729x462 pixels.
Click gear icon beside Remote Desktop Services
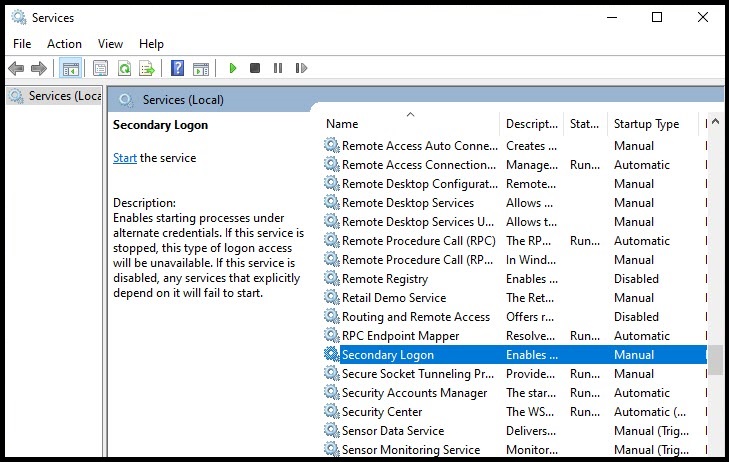(x=331, y=202)
